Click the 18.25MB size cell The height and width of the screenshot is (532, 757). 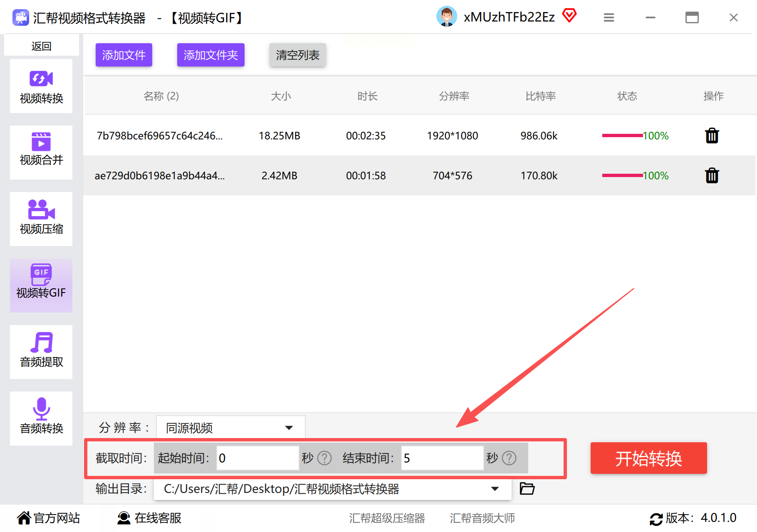(280, 135)
